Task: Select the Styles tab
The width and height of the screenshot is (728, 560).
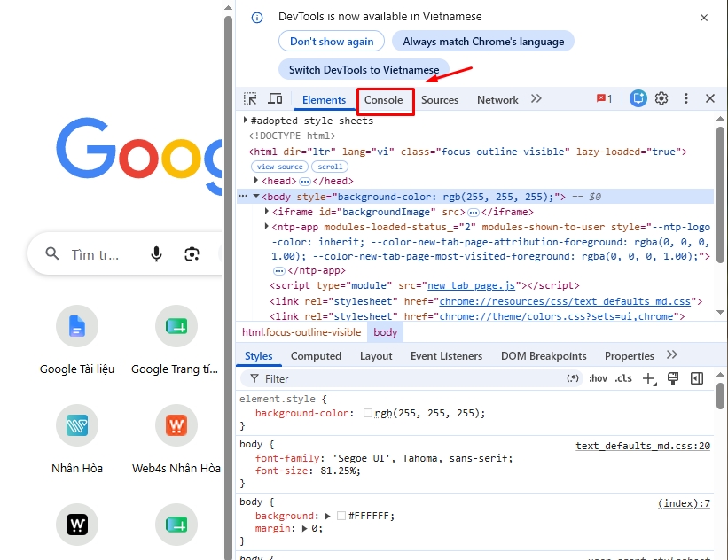Action: (259, 356)
